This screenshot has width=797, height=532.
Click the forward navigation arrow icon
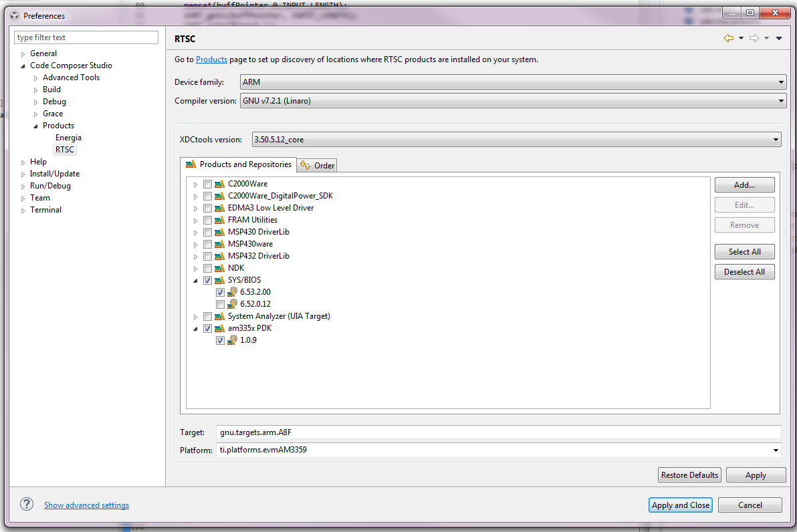coord(754,38)
